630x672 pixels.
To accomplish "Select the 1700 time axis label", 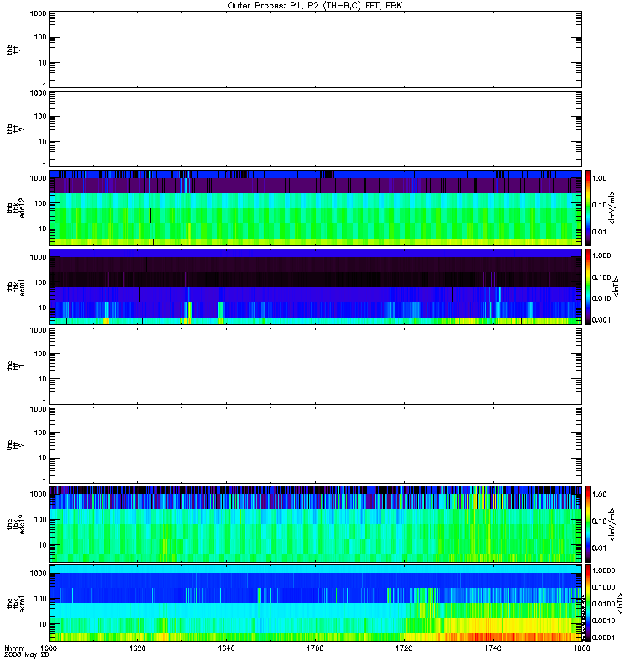I will pyautogui.click(x=315, y=648).
